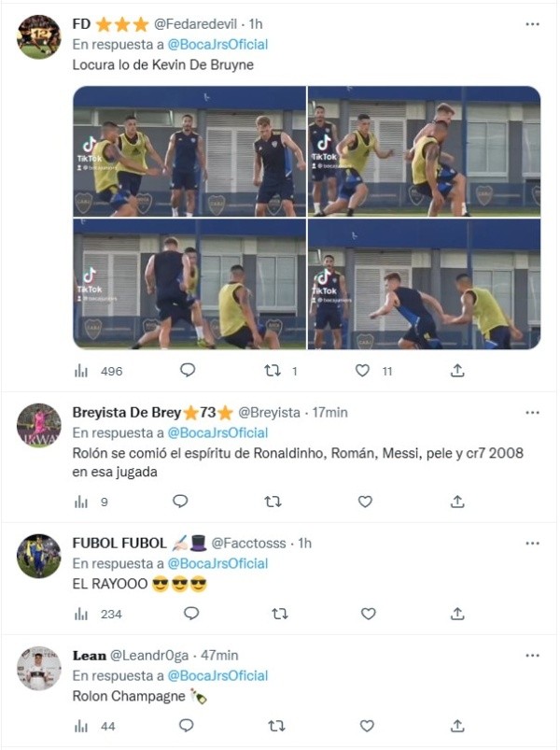The height and width of the screenshot is (750, 560).
Task: Share FD's tweet via share icon
Action: coord(457,370)
